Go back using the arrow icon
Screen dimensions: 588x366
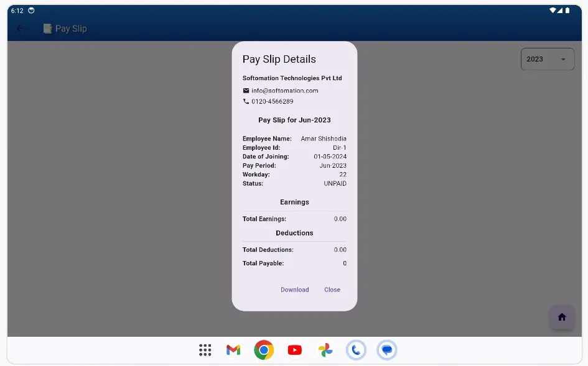pyautogui.click(x=20, y=29)
